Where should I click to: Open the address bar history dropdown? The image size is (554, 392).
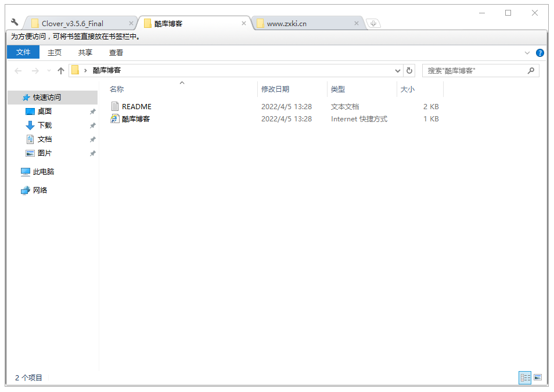(x=397, y=70)
